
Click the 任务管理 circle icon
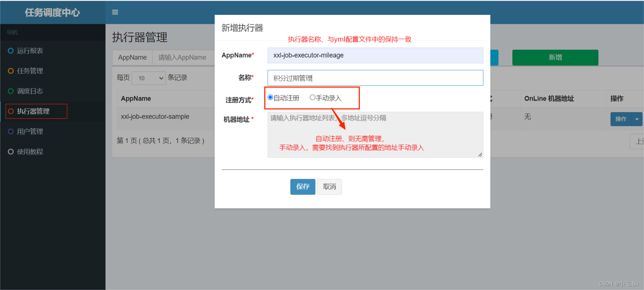point(11,71)
